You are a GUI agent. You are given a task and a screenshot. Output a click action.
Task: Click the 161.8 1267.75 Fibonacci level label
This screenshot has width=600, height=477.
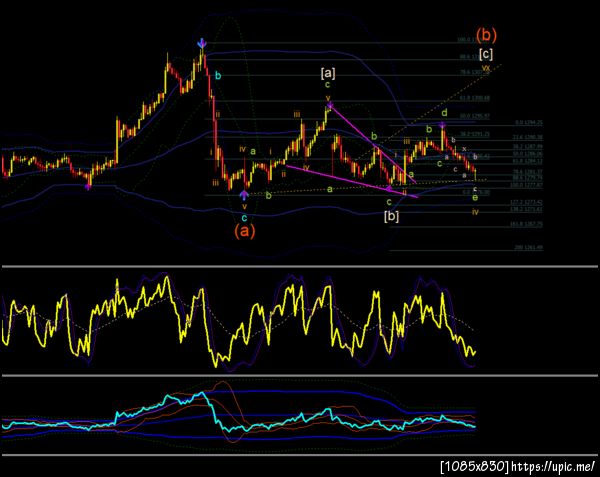click(x=526, y=225)
